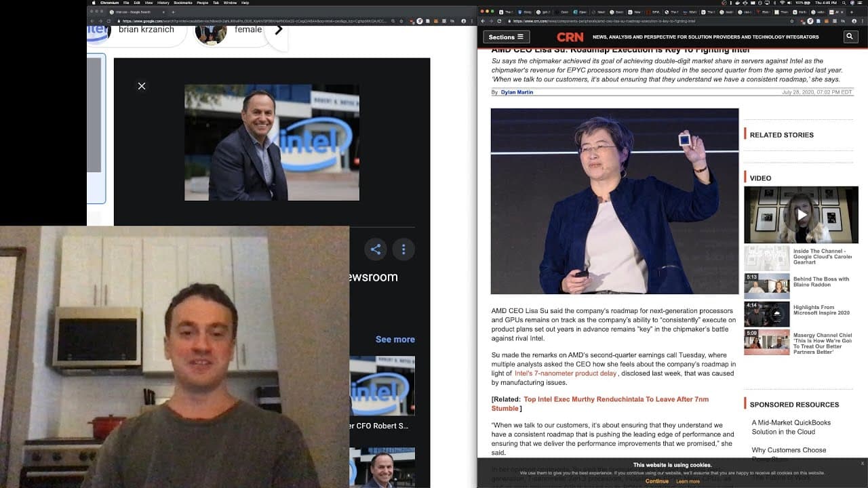The image size is (868, 488).
Task: Expand more suggestion chips with right chevron
Action: point(278,30)
